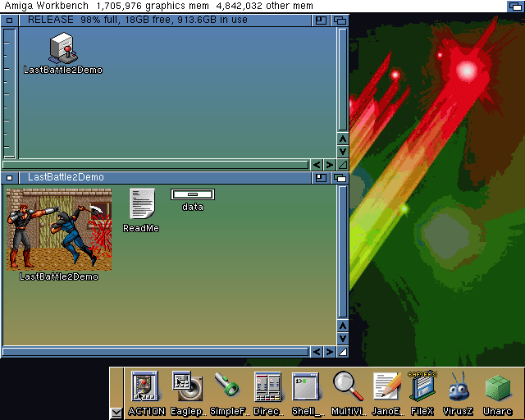Launch the SimpleF... flashlight dock icon
The height and width of the screenshot is (420, 525).
pyautogui.click(x=227, y=385)
